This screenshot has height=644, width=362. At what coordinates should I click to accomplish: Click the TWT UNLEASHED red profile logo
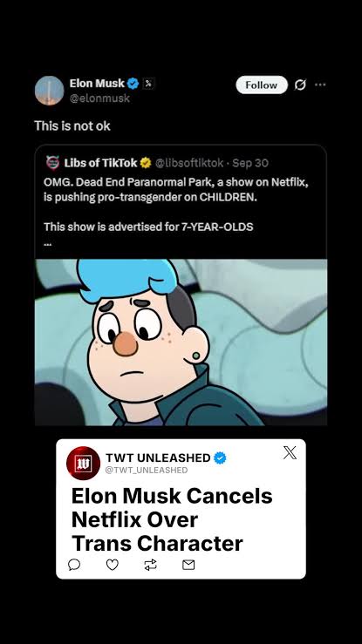point(83,464)
